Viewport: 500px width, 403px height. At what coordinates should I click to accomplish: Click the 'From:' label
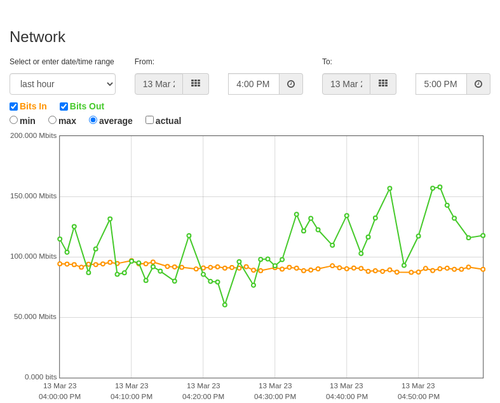tap(144, 62)
